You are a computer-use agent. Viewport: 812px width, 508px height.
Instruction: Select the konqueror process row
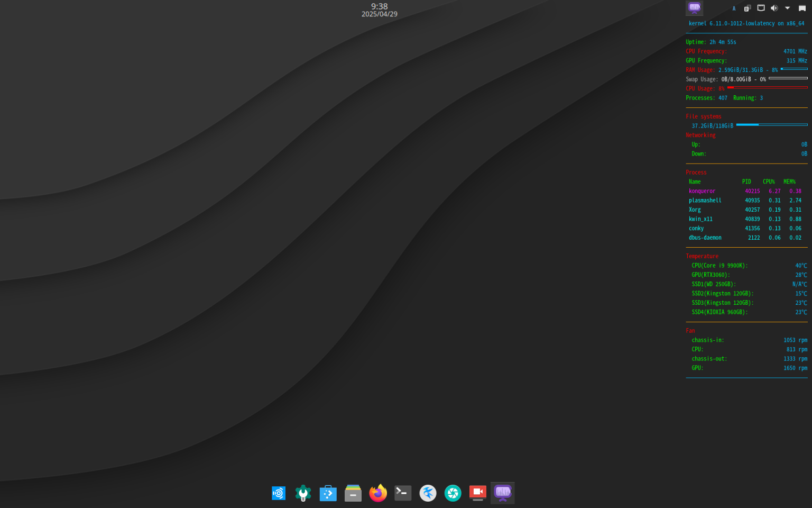(x=745, y=192)
